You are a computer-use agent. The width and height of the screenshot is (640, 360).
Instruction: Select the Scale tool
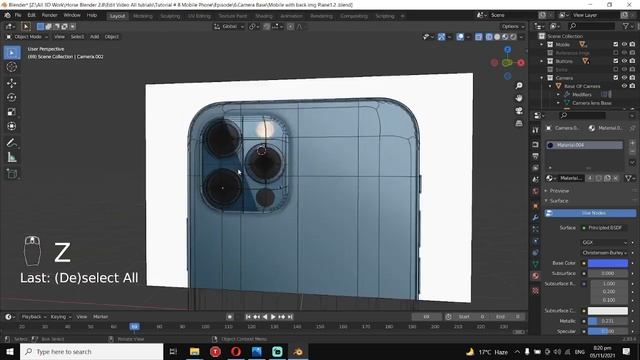click(x=12, y=112)
